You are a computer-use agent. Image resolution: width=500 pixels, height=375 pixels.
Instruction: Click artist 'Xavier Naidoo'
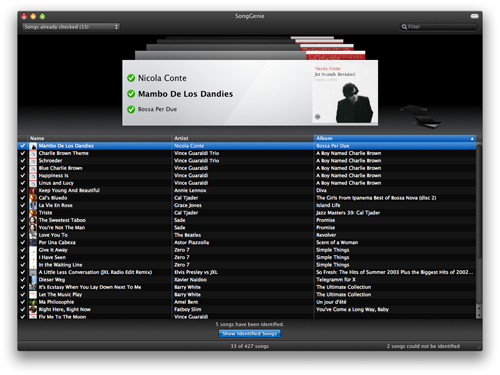[x=190, y=280]
